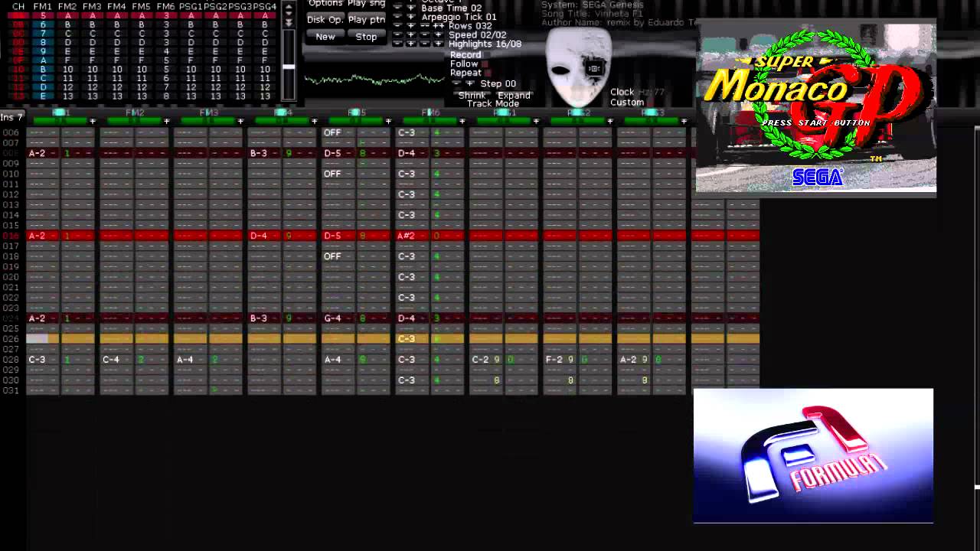Select the D-4 note on row 016
This screenshot has width=980, height=551.
[x=259, y=236]
